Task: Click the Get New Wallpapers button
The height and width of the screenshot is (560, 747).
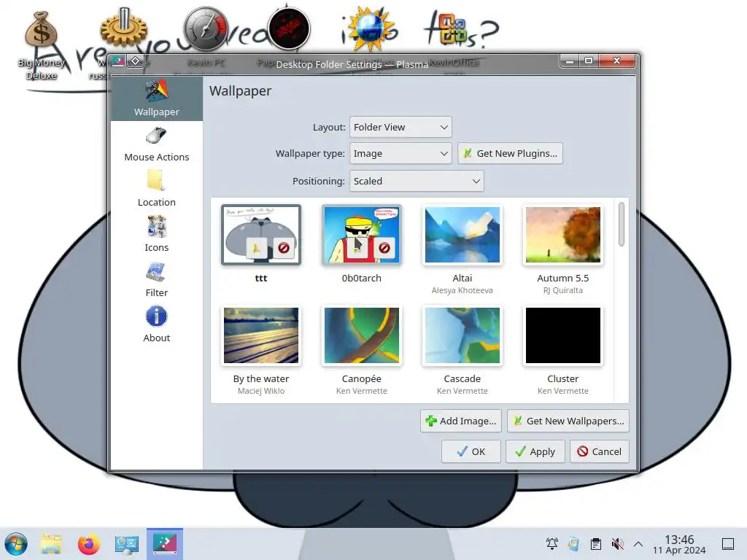Action: coord(568,421)
